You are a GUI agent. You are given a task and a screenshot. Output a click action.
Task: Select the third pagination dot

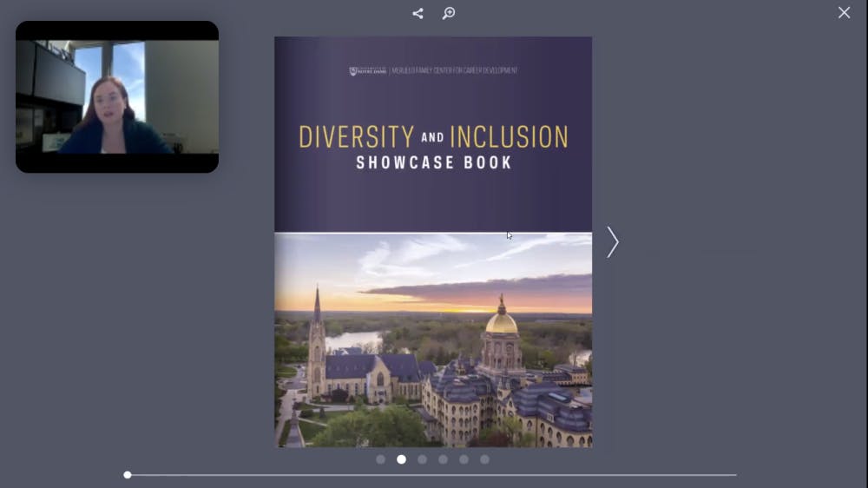click(422, 459)
